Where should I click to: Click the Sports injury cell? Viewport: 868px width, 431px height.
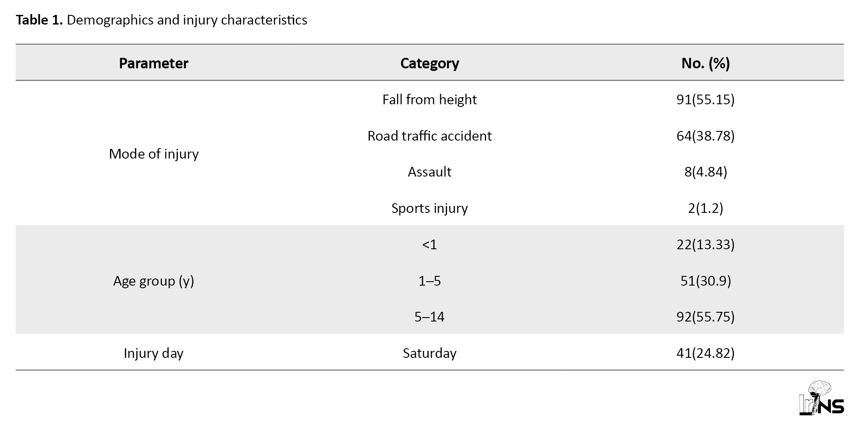[429, 208]
